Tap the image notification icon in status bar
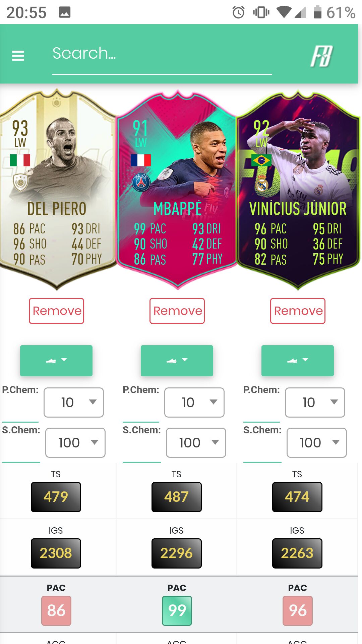This screenshot has width=362, height=644. tap(65, 12)
